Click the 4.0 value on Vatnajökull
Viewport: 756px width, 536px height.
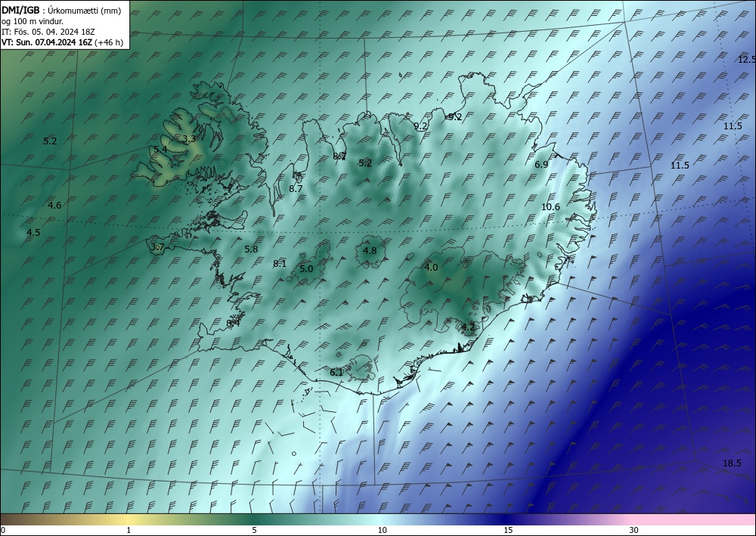431,267
